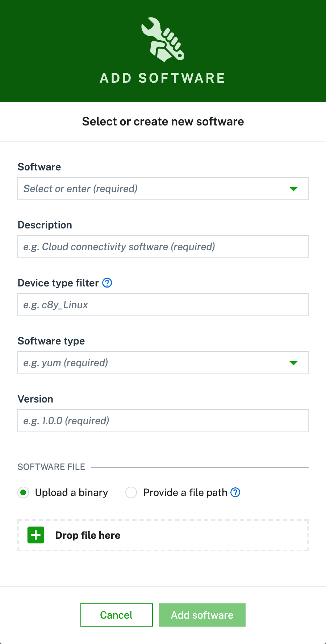Viewport: 326px width, 644px height.
Task: Click the 'Select or create new software' heading
Action: coord(163,121)
